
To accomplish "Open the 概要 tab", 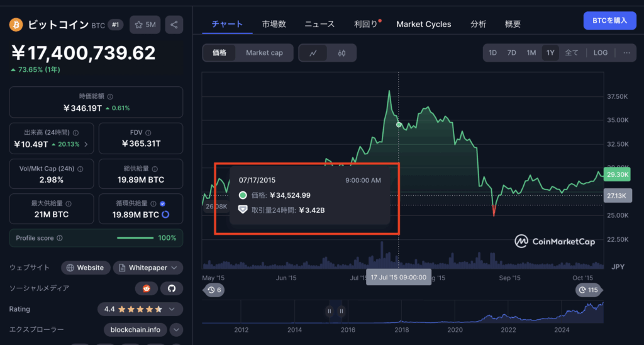I will tap(513, 25).
